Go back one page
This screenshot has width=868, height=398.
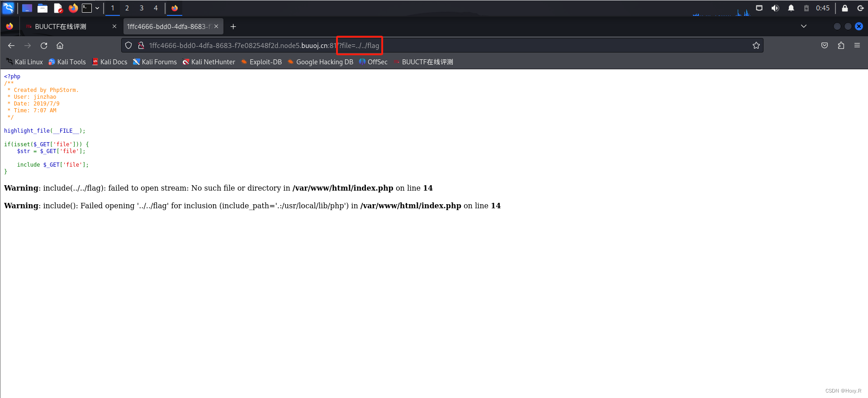click(11, 45)
